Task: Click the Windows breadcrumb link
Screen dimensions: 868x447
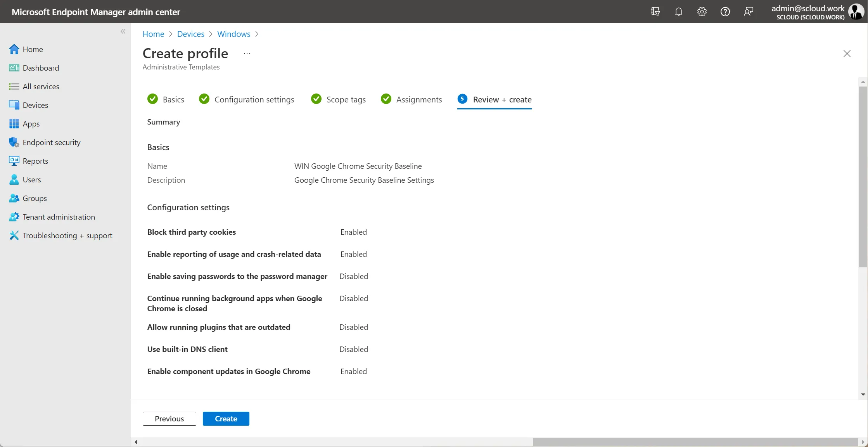Action: pyautogui.click(x=233, y=34)
